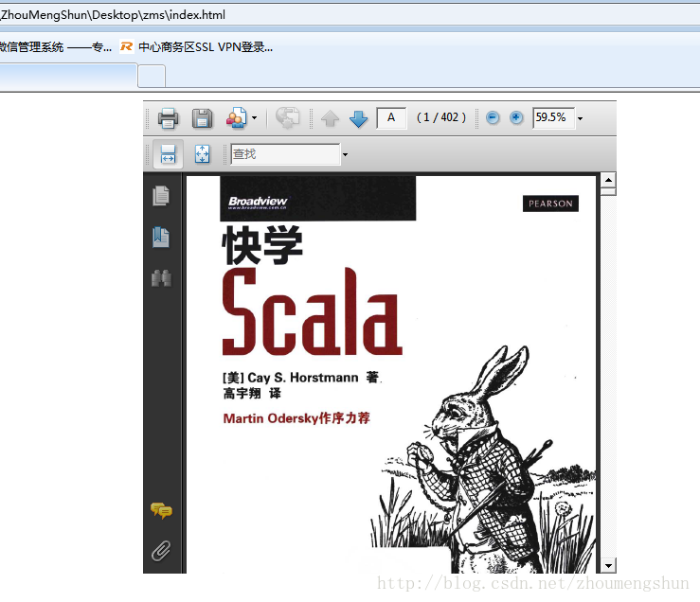This screenshot has height=602, width=700.
Task: Click the Broadview logo on the cover
Action: 258,203
